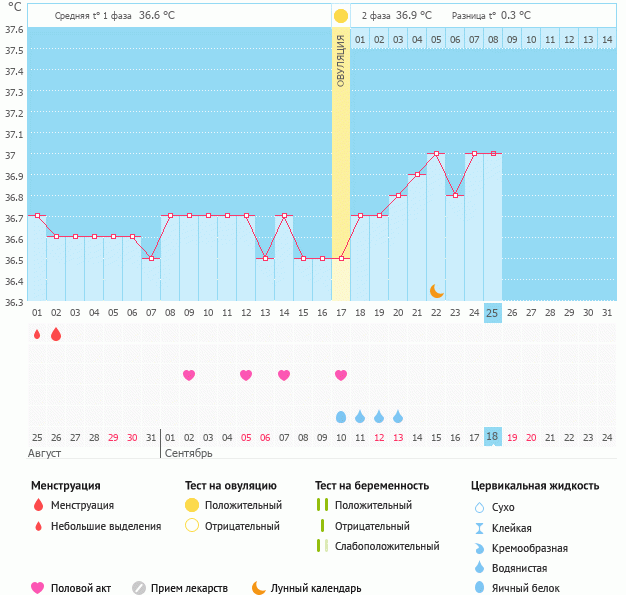Click phase 2 day 08 header cell
The height and width of the screenshot is (595, 626).
(x=492, y=40)
